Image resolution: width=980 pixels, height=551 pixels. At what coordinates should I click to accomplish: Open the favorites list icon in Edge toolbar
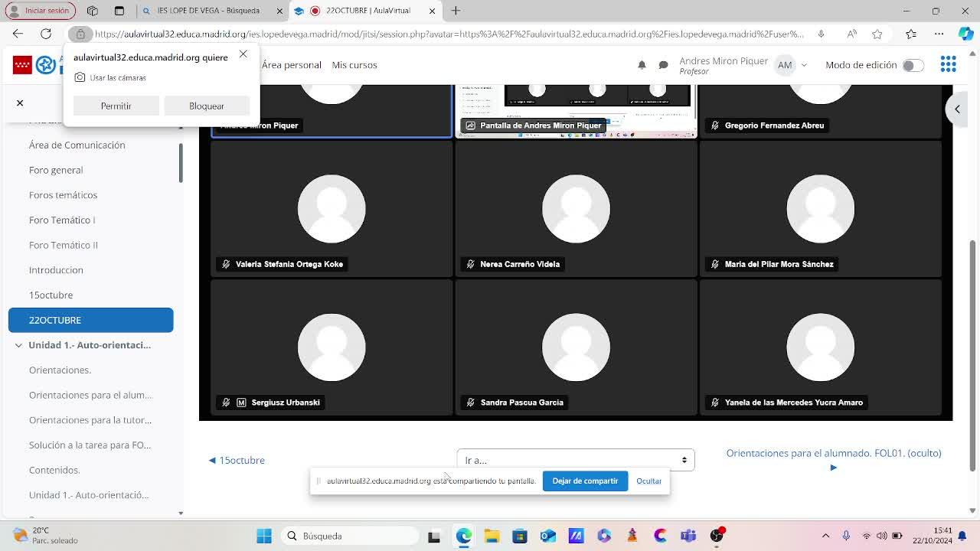coord(911,34)
